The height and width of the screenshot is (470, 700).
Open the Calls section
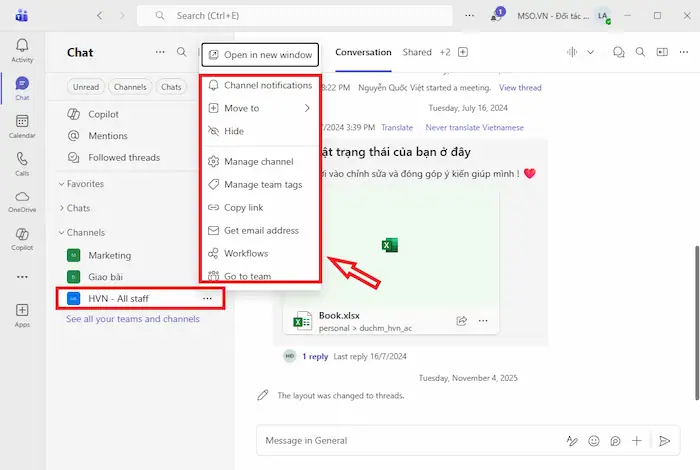tap(22, 163)
